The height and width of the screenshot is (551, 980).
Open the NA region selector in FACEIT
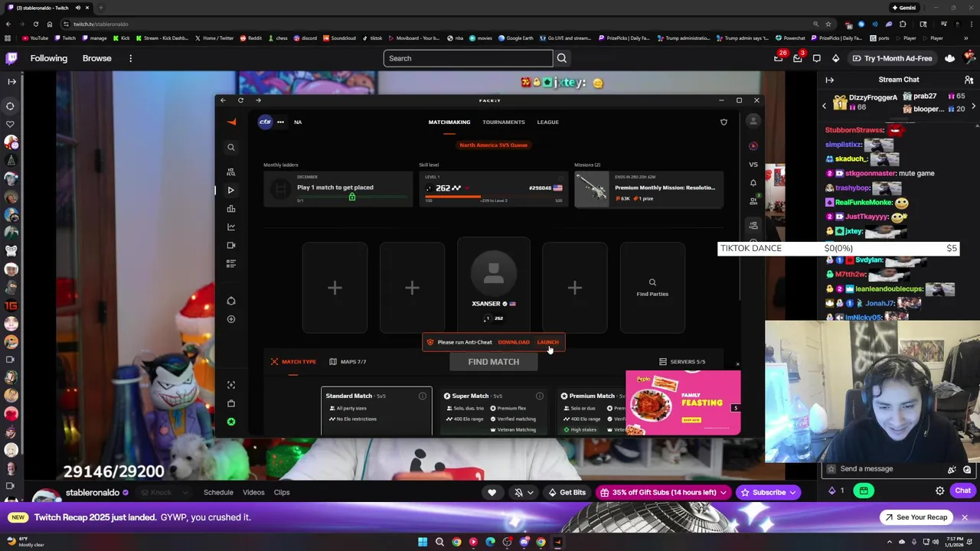pyautogui.click(x=298, y=122)
